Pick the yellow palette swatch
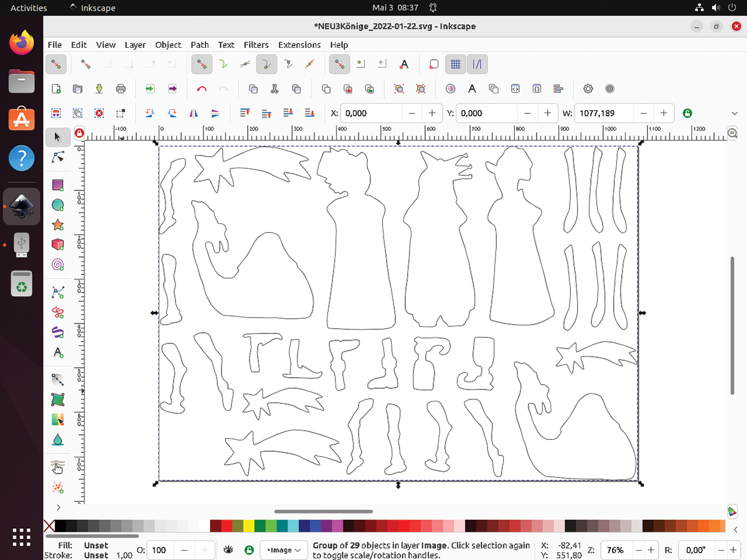 tap(249, 526)
